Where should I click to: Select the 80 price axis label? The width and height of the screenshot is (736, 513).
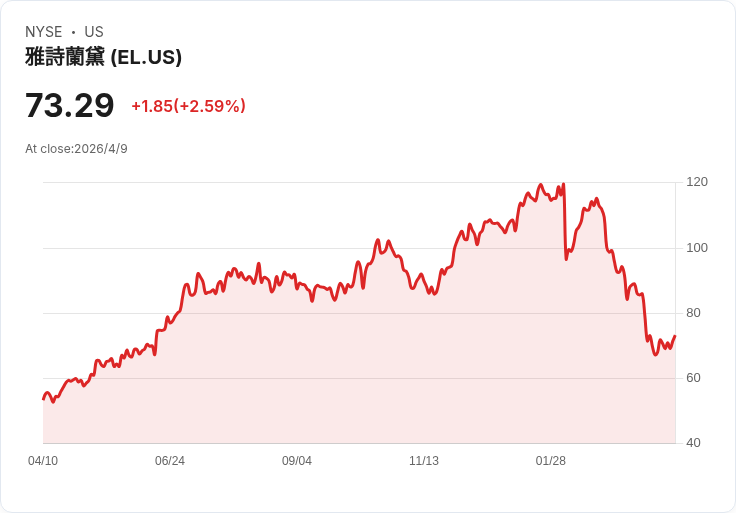693,313
